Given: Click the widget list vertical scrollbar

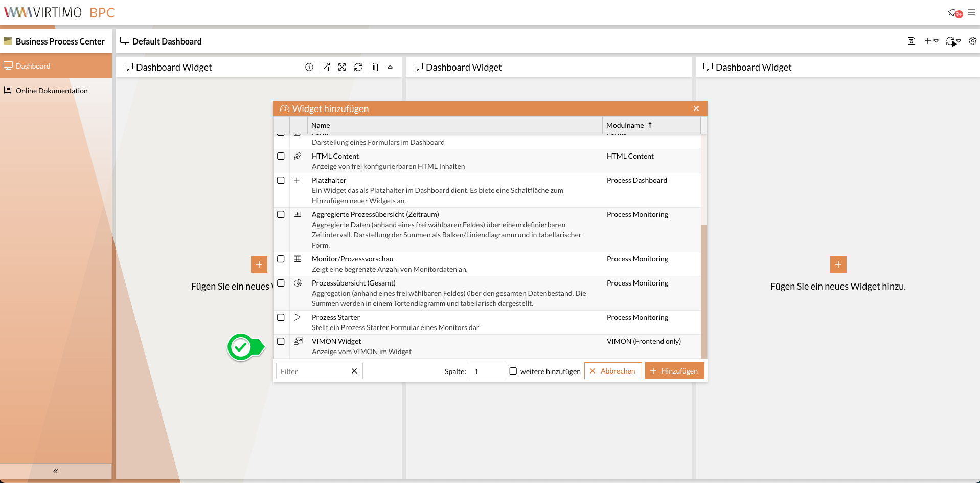Looking at the screenshot, I should (x=704, y=292).
